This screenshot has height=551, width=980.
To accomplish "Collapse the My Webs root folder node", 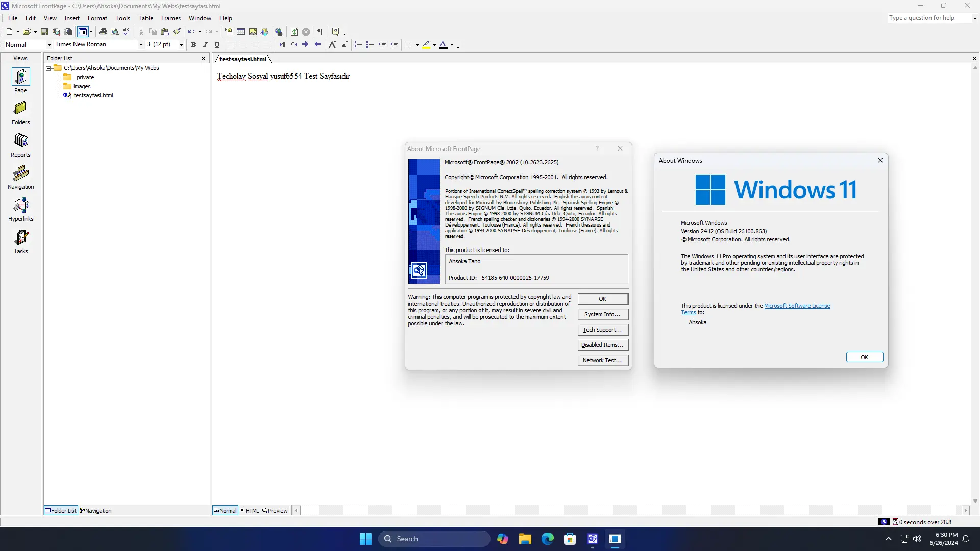I will pos(48,68).
